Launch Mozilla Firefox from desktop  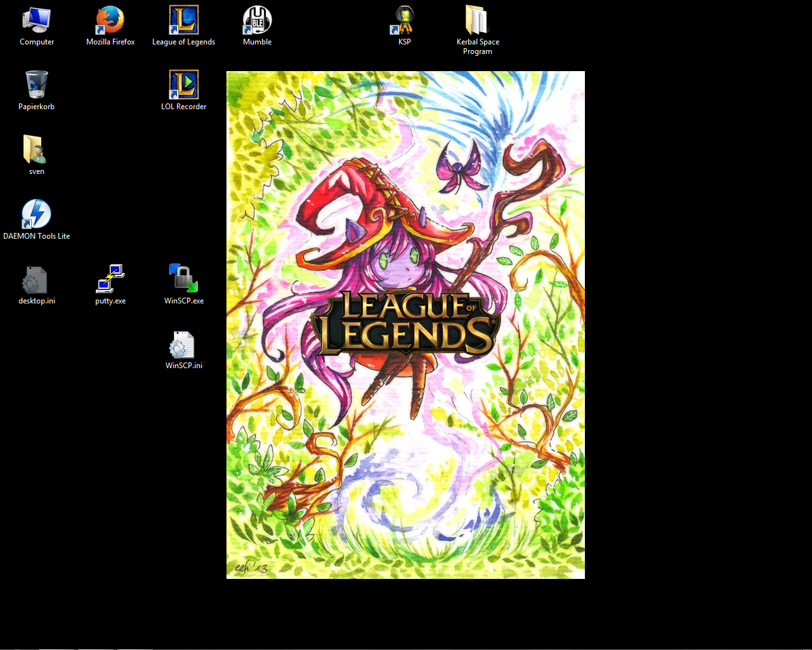point(110,21)
